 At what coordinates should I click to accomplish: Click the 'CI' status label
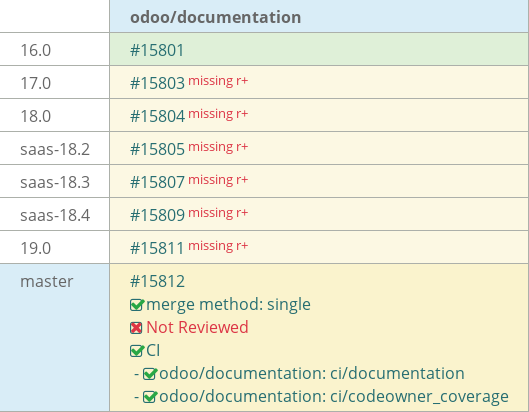(153, 350)
